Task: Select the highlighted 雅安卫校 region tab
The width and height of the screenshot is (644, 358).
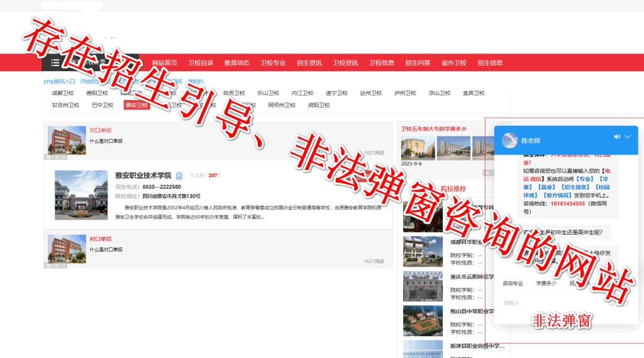Action: [x=136, y=105]
